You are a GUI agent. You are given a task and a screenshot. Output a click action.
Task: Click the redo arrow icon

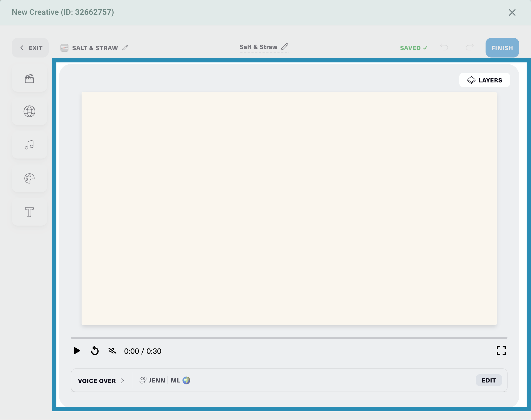pyautogui.click(x=470, y=47)
